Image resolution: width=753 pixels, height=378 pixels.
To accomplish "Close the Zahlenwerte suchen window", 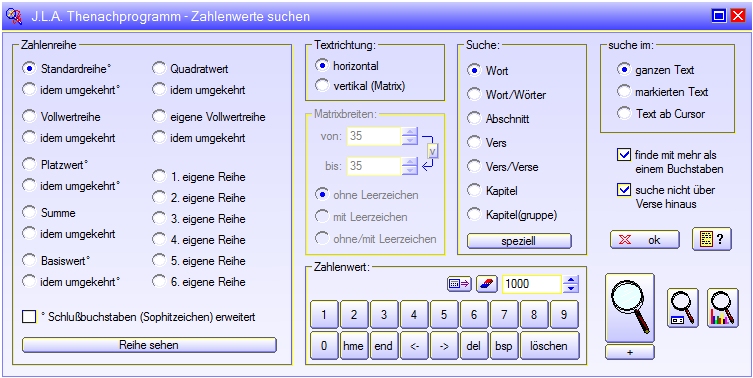I will 738,16.
